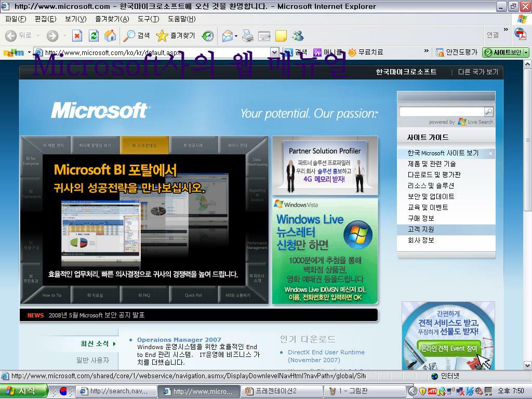Click the yellow note icon in toolbar

[281, 36]
